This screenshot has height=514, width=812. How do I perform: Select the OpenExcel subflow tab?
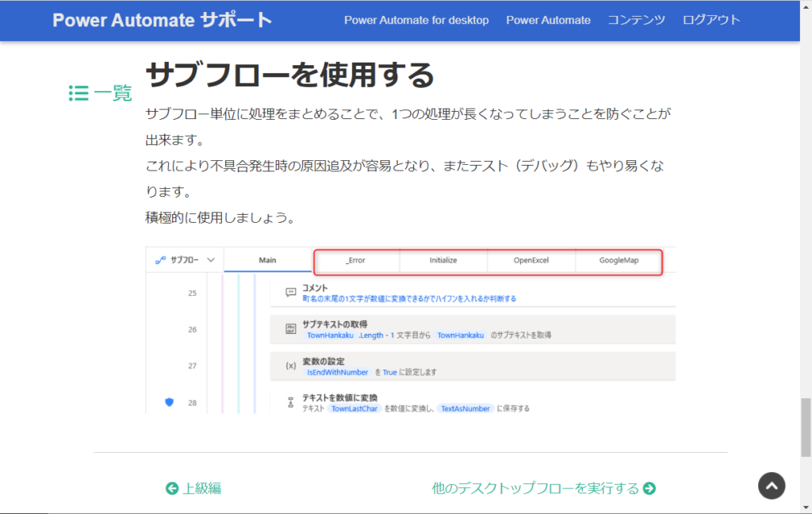pos(530,260)
